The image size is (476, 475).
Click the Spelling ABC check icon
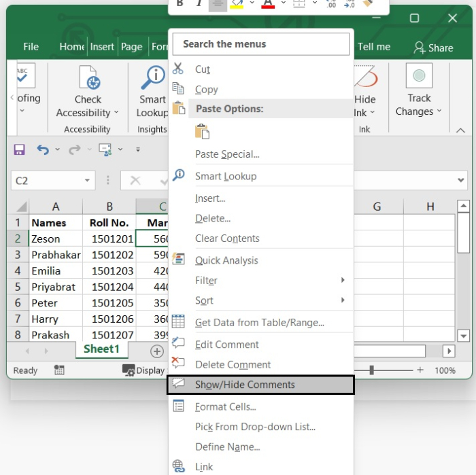tap(26, 75)
